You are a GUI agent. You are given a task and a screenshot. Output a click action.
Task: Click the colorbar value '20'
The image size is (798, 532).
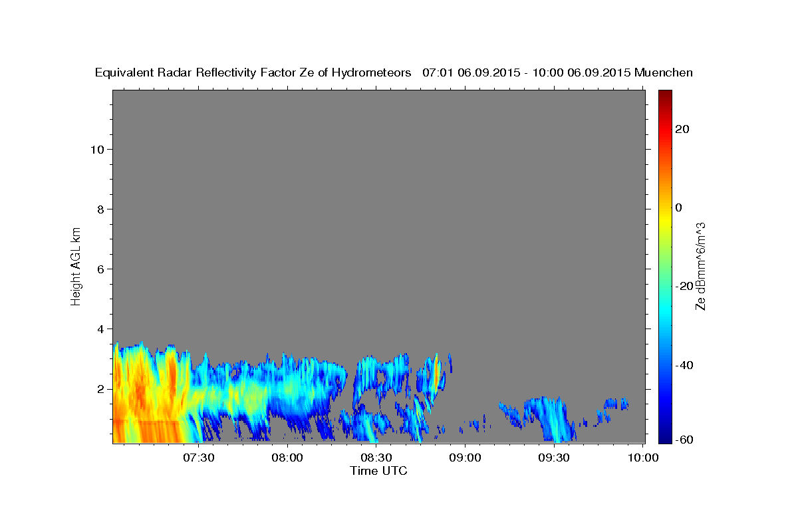coord(682,129)
